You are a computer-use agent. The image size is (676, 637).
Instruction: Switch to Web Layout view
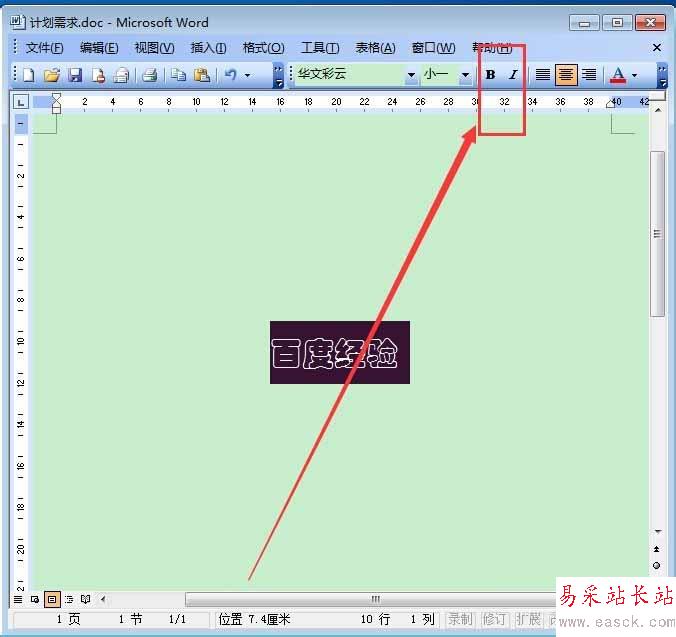35,599
